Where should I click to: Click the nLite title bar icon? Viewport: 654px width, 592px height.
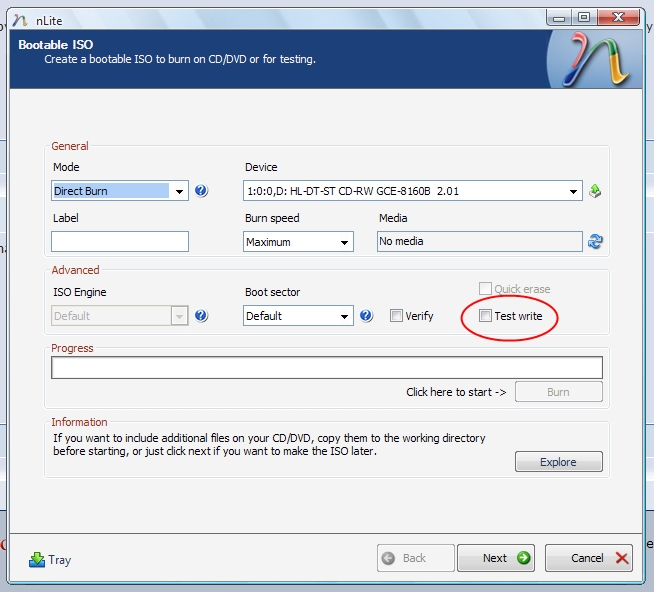[20, 20]
